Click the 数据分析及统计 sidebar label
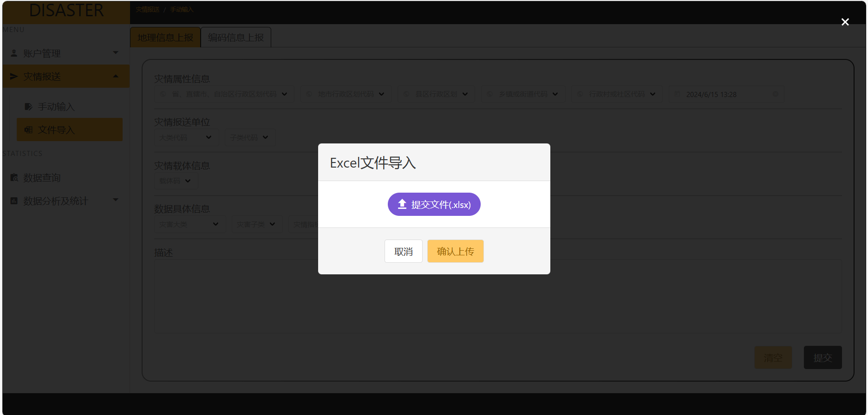Image resolution: width=868 pixels, height=415 pixels. coord(55,201)
